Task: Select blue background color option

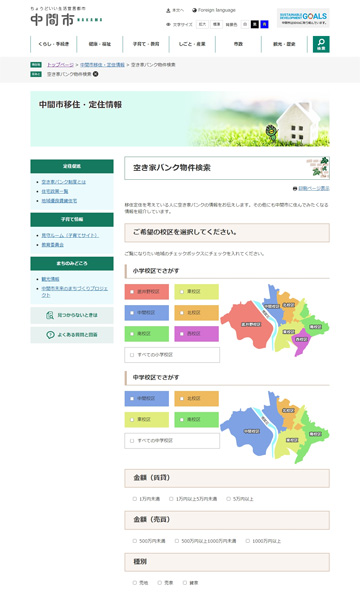Action: coord(264,24)
